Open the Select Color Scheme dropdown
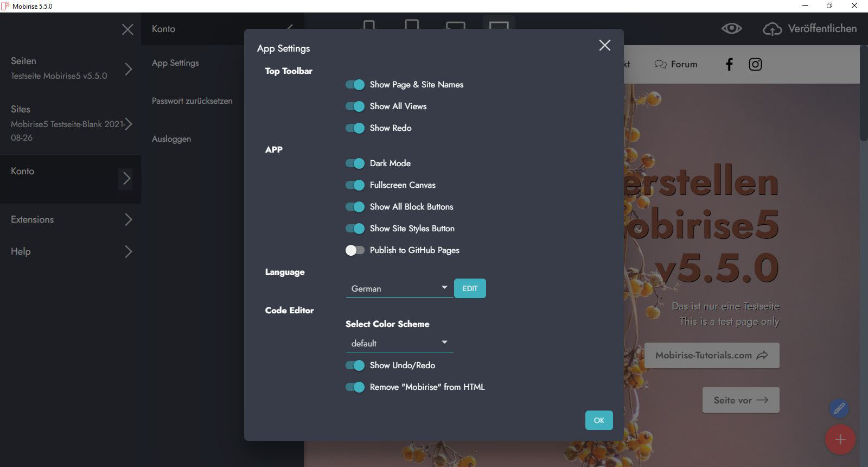Viewport: 868px width, 467px height. (x=399, y=343)
